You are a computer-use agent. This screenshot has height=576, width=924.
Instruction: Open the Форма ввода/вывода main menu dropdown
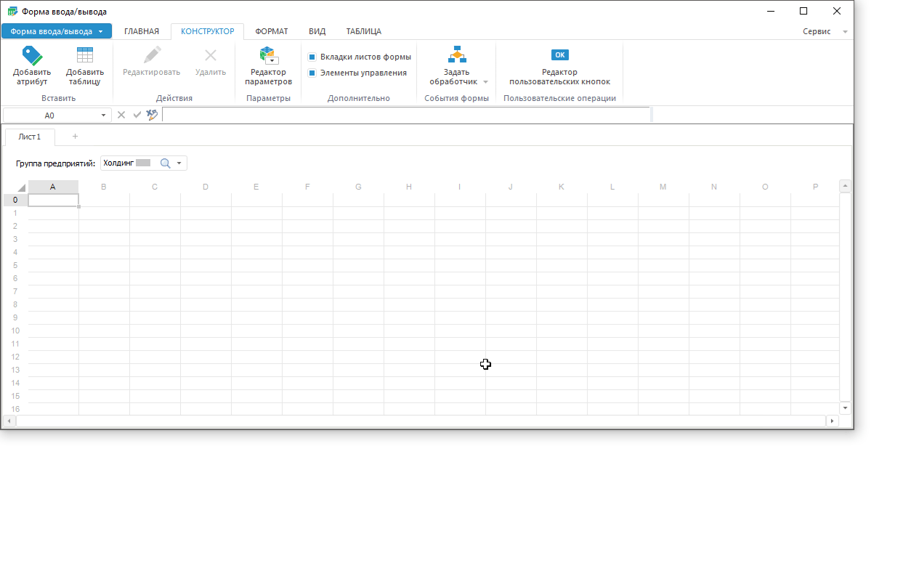pyautogui.click(x=57, y=31)
